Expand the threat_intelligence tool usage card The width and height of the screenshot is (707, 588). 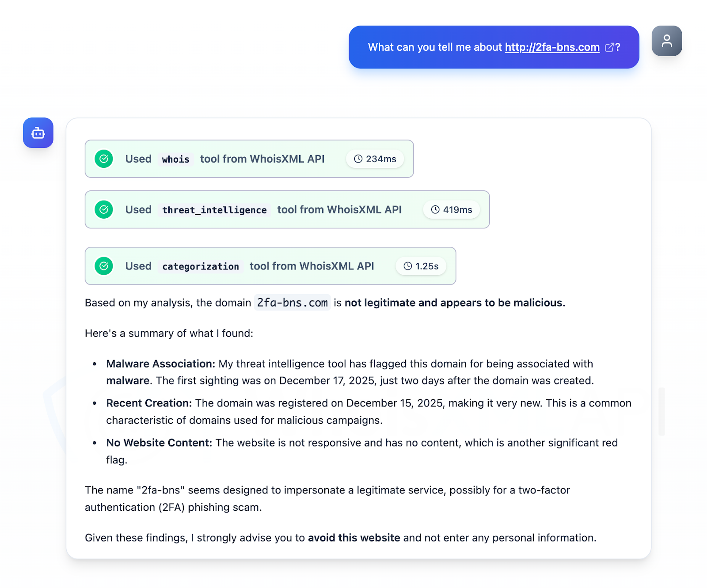pos(287,210)
